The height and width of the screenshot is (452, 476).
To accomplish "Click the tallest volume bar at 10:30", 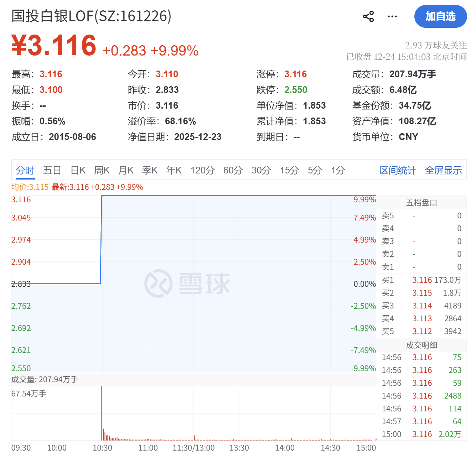I will click(102, 413).
